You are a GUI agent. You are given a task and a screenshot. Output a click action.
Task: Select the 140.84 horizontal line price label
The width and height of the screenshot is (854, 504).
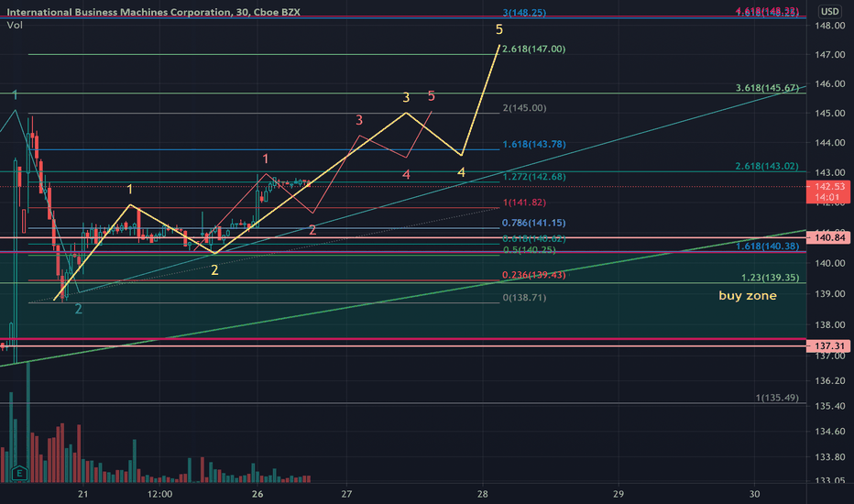[x=827, y=237]
